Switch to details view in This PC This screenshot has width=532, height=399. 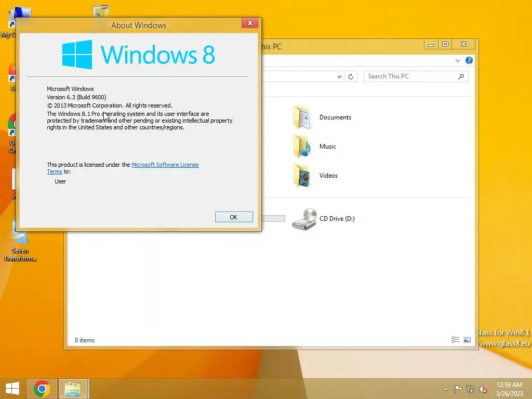(455, 340)
